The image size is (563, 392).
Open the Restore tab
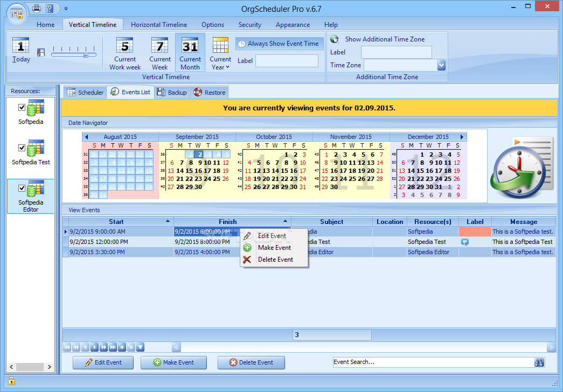click(x=210, y=92)
